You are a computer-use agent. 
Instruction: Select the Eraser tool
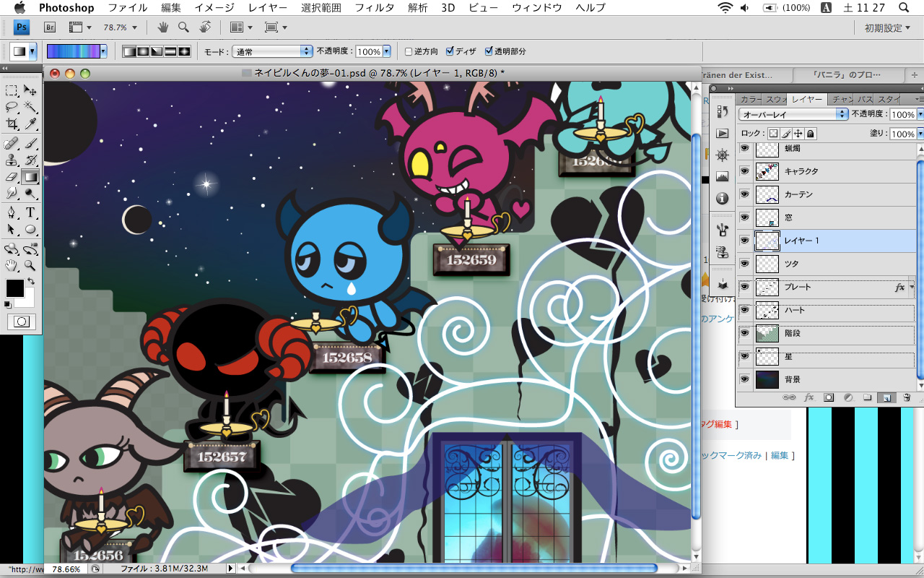(12, 176)
